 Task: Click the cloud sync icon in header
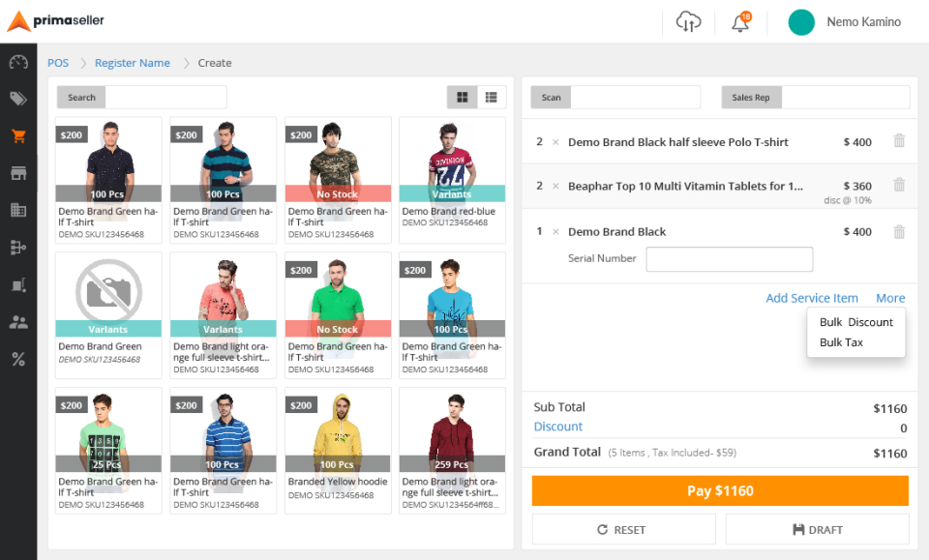tap(688, 22)
